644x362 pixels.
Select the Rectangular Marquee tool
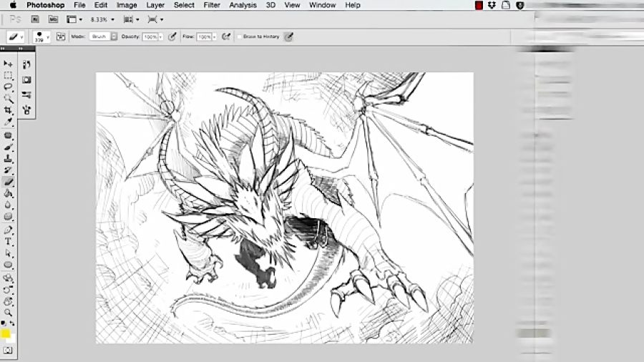[8, 76]
